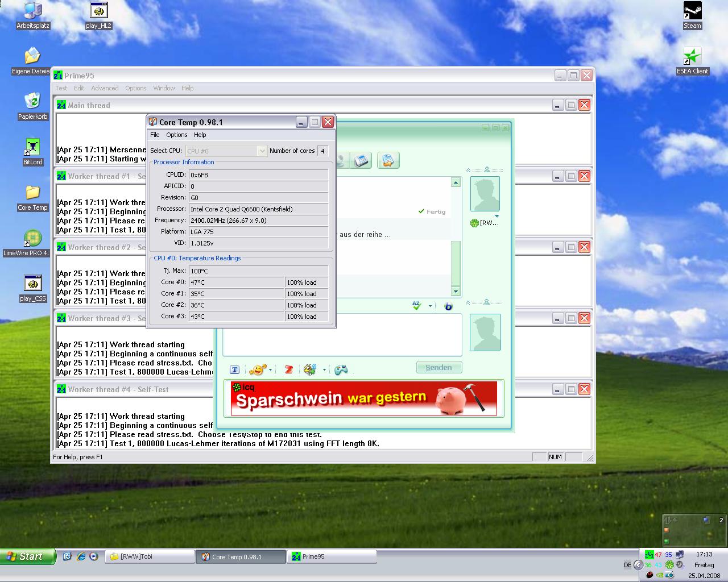728x582 pixels.
Task: Open the play_CSS desktop shortcut
Action: (32, 288)
